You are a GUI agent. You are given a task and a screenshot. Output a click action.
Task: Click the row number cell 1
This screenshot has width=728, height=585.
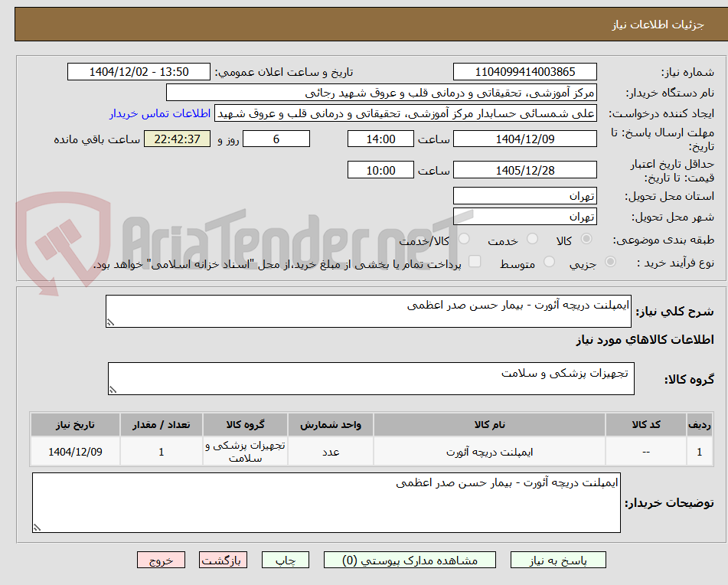(700, 452)
